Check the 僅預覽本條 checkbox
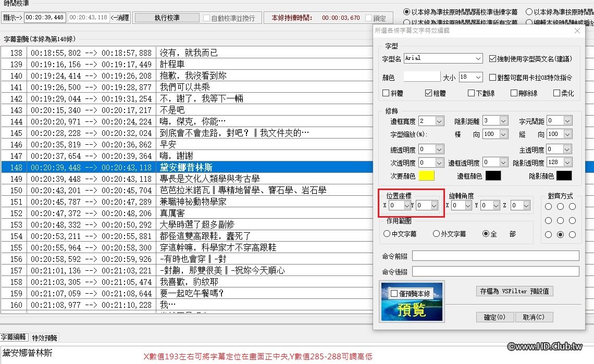The image size is (594, 364). [394, 294]
